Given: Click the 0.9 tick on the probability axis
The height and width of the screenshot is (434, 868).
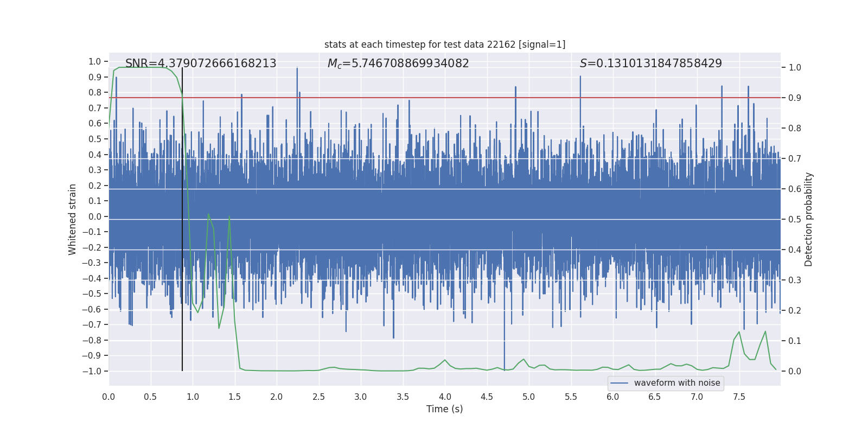Looking at the screenshot, I should [795, 98].
